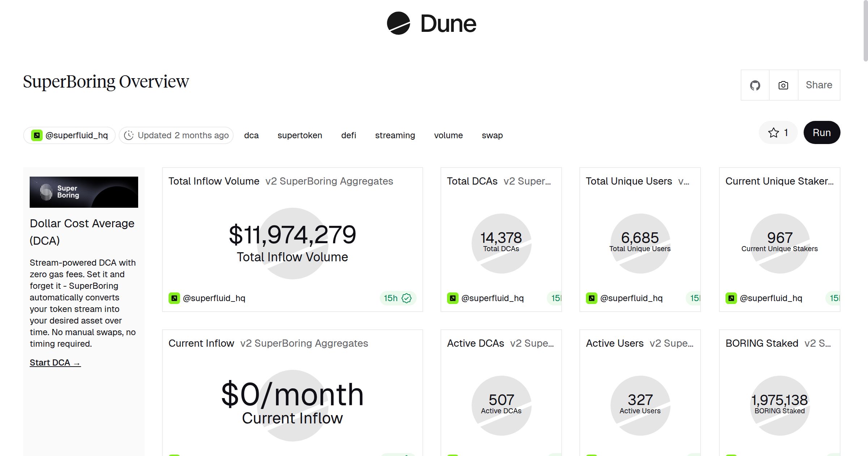Screen dimensions: 868x456
Task: Select the streaming tag
Action: (x=395, y=135)
